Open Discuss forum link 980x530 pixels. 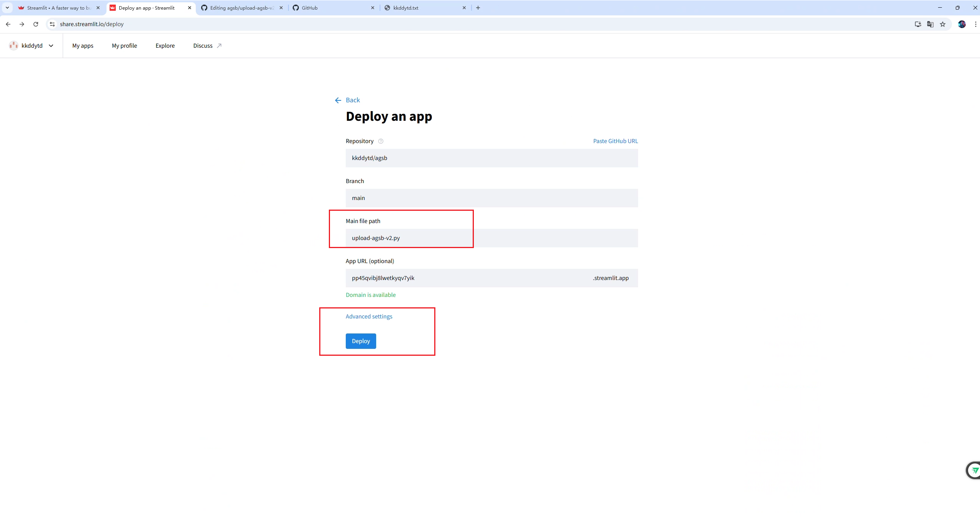(x=207, y=46)
